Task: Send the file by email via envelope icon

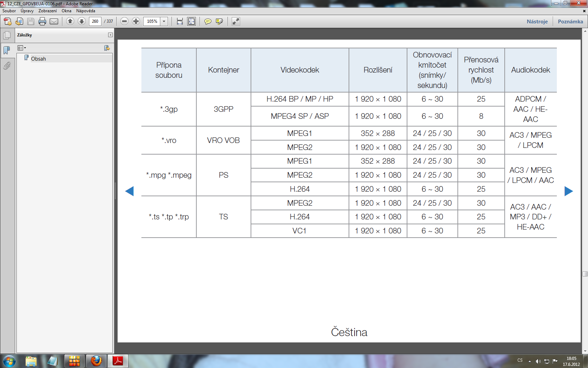Action: 54,21
